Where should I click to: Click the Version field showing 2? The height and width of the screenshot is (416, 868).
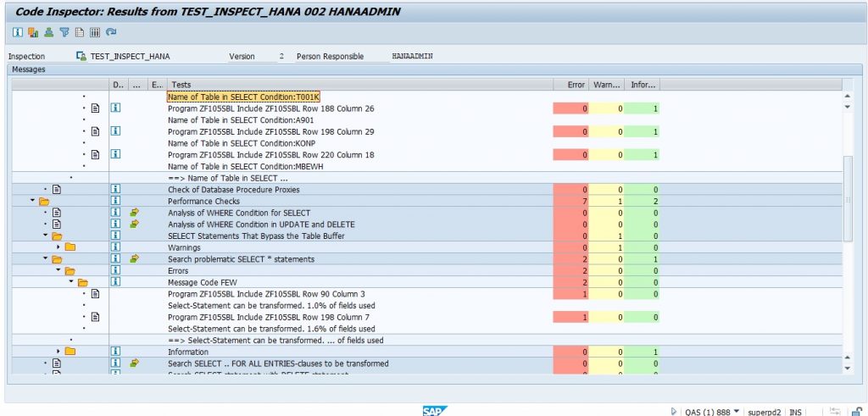pyautogui.click(x=281, y=57)
